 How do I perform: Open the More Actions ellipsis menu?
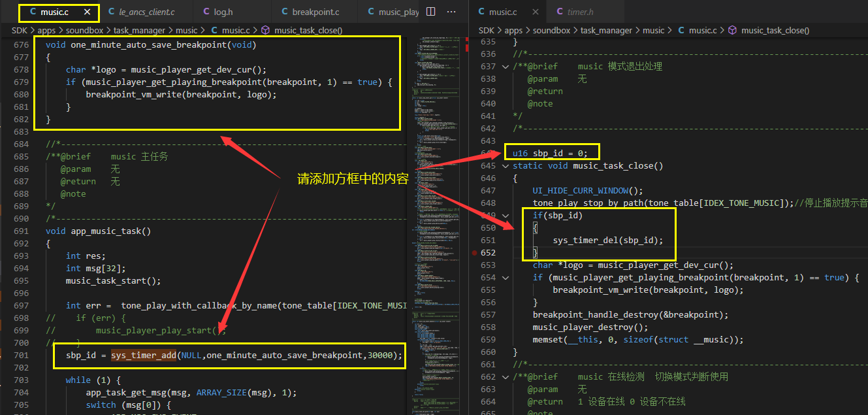click(451, 12)
